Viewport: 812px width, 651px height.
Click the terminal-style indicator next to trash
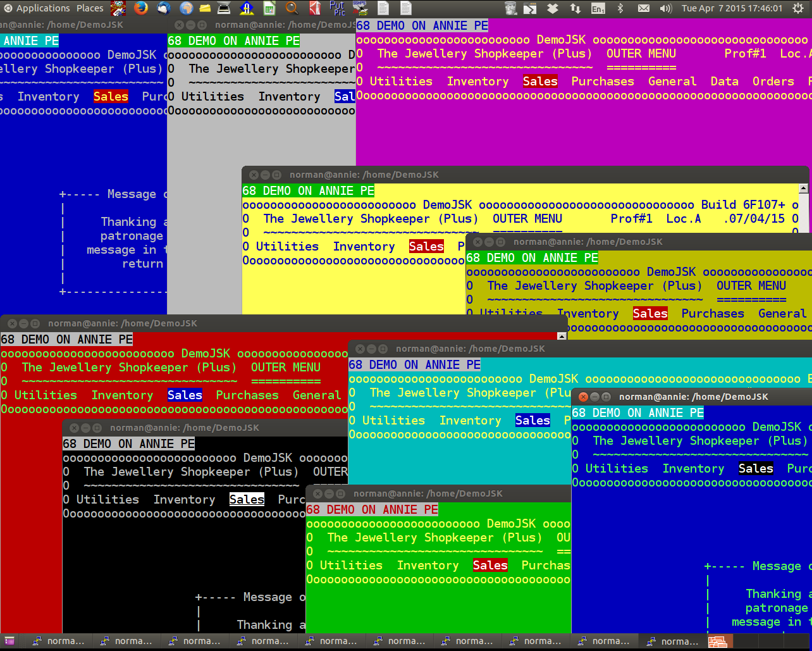click(x=530, y=8)
